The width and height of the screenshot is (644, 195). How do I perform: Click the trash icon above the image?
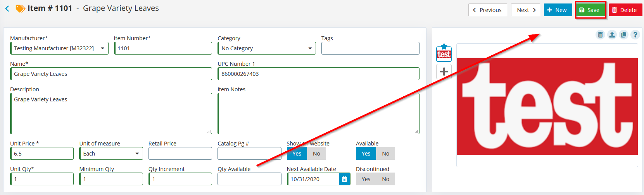coord(600,35)
